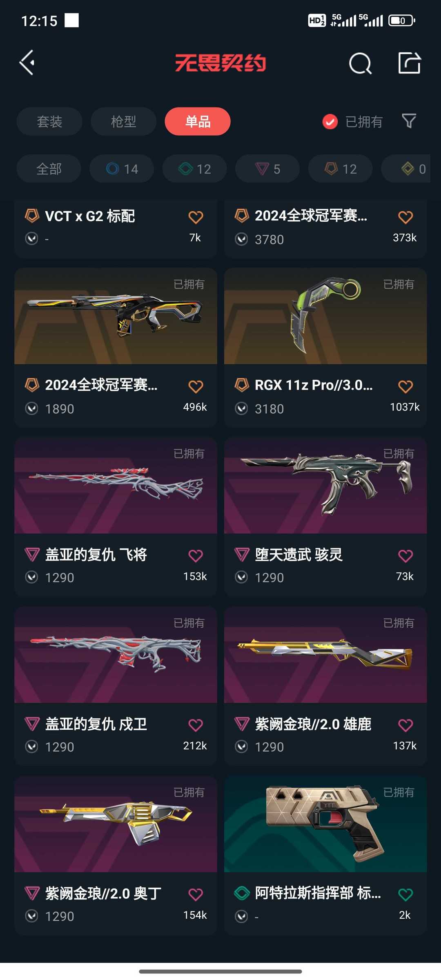Filter by blue tier showing 14
The width and height of the screenshot is (441, 980).
click(x=122, y=169)
